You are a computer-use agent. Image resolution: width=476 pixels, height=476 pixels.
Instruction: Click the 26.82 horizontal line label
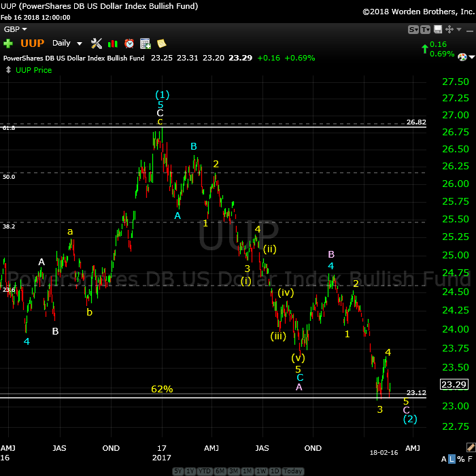coord(416,122)
